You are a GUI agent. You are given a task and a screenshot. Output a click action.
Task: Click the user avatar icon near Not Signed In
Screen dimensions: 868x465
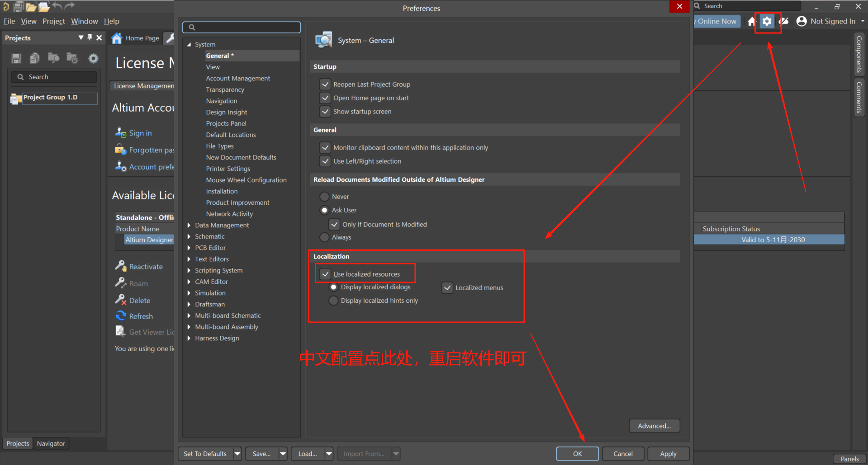[x=802, y=21]
